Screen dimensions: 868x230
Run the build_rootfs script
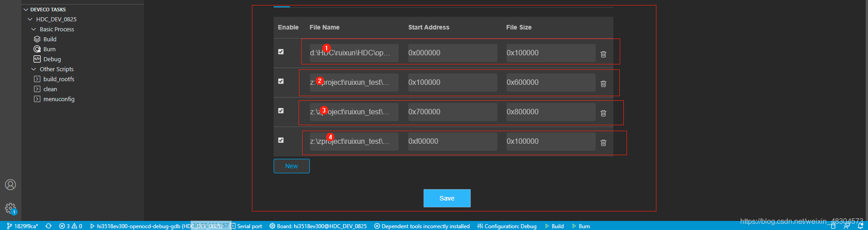pyautogui.click(x=59, y=79)
